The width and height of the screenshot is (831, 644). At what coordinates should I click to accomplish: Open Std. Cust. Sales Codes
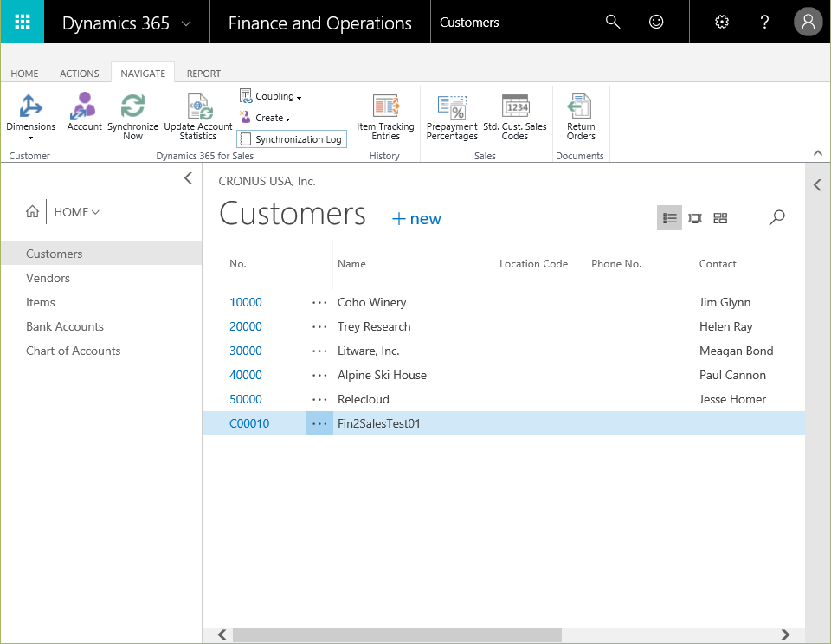click(x=514, y=117)
